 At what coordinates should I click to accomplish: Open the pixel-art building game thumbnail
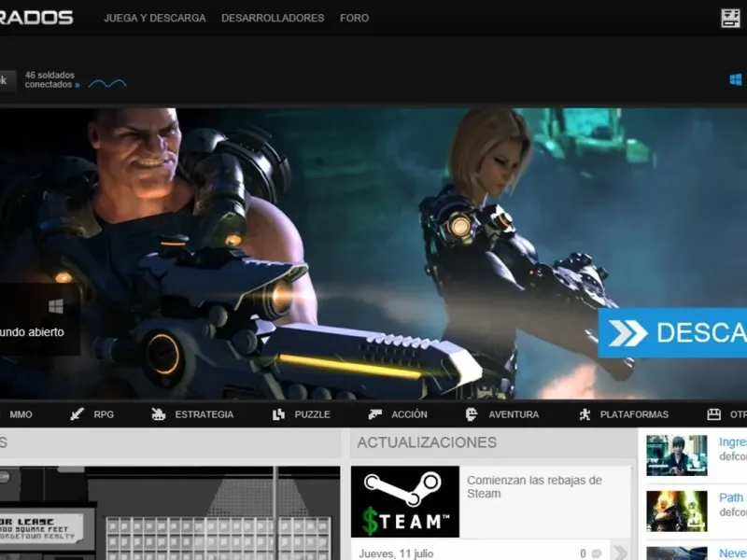170,513
